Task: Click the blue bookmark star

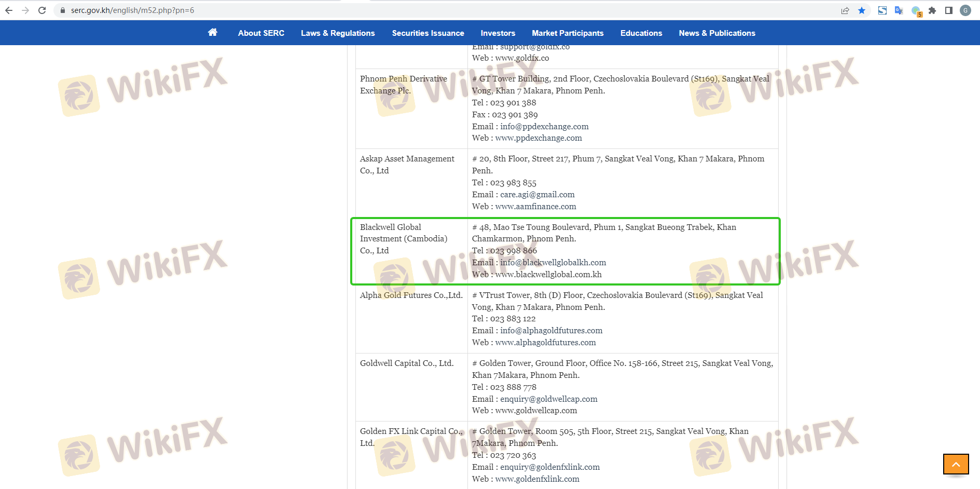Action: [x=862, y=10]
